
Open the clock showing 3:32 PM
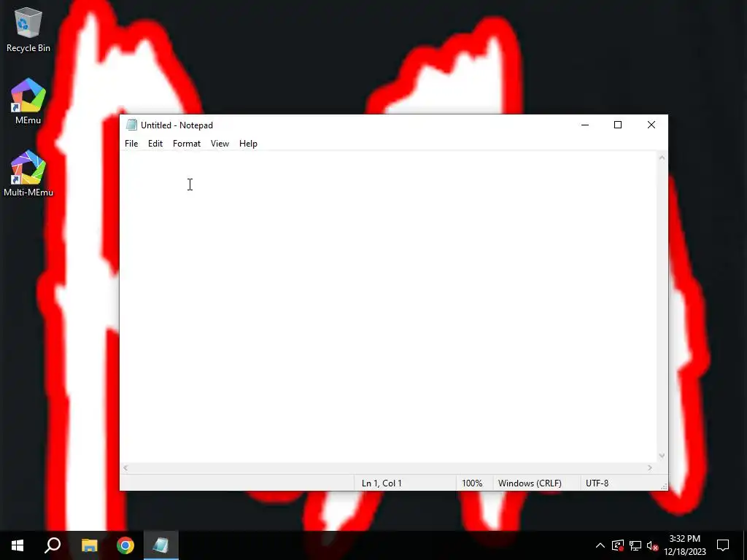pyautogui.click(x=684, y=545)
